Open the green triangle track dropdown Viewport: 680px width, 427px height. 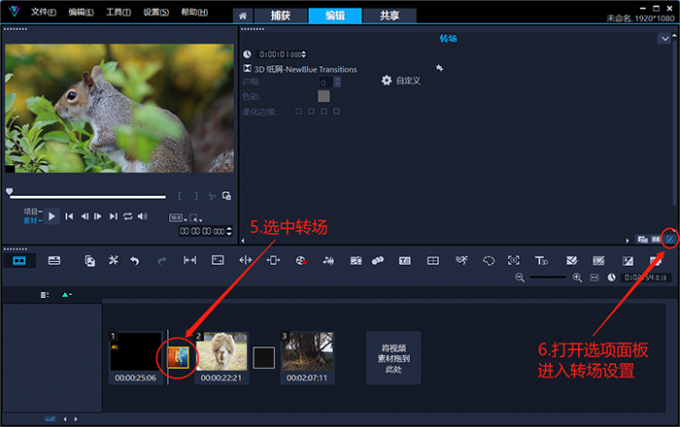66,295
